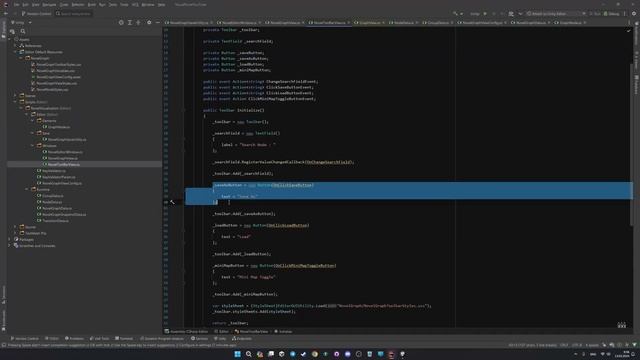This screenshot has height=360, width=640.
Task: Click the green inspection checkmark above editor scrollbar
Action: coord(629,30)
